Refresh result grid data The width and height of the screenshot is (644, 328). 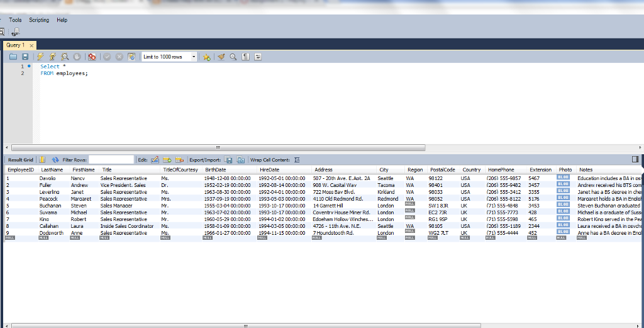click(55, 160)
